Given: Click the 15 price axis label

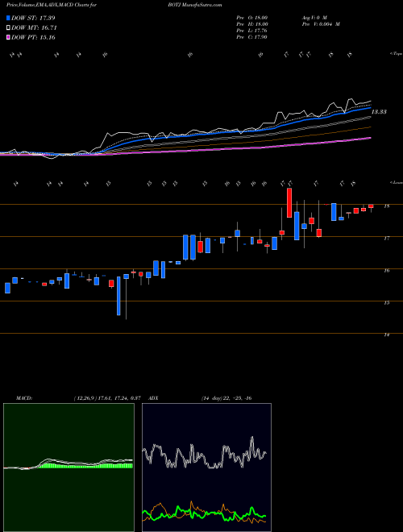Looking at the screenshot, I should pos(386,302).
